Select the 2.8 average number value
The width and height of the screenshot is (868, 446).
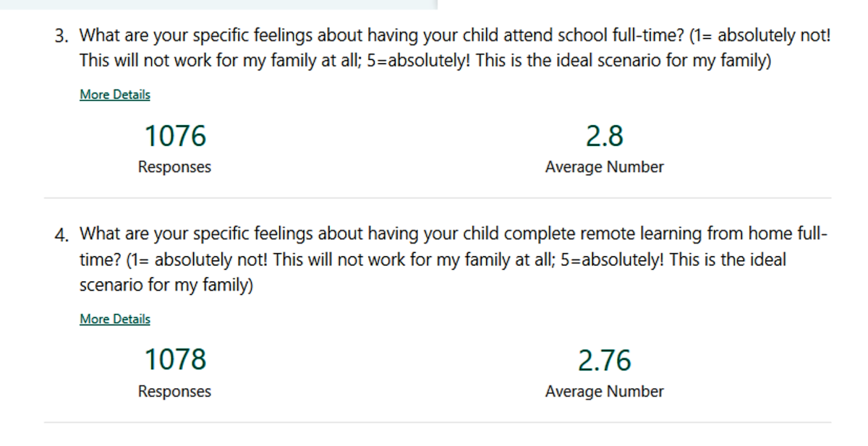coord(604,136)
